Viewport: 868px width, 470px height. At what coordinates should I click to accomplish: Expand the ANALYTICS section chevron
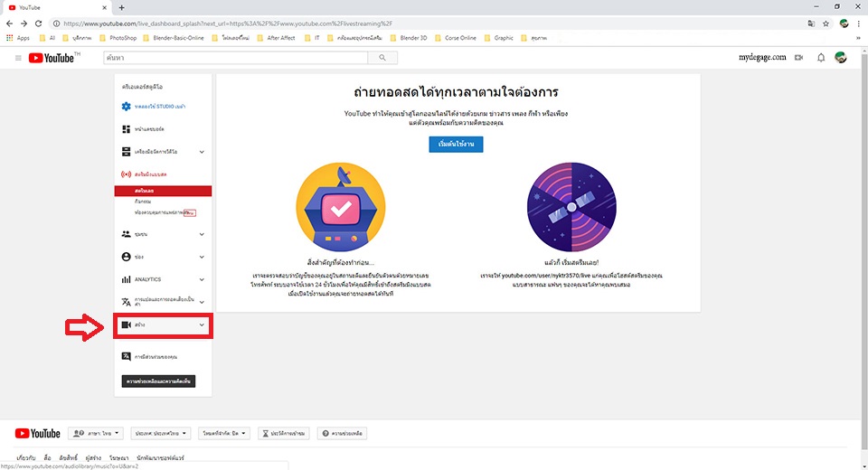[202, 279]
